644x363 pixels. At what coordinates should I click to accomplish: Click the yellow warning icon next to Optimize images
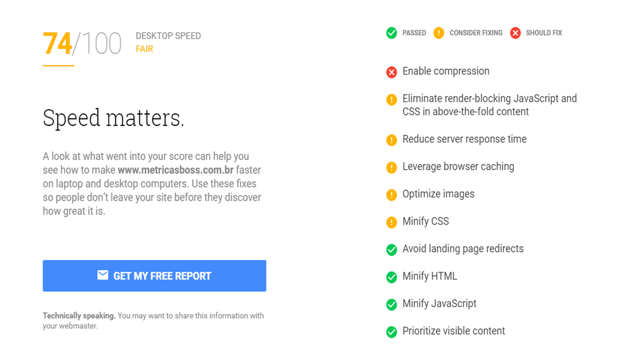click(391, 195)
